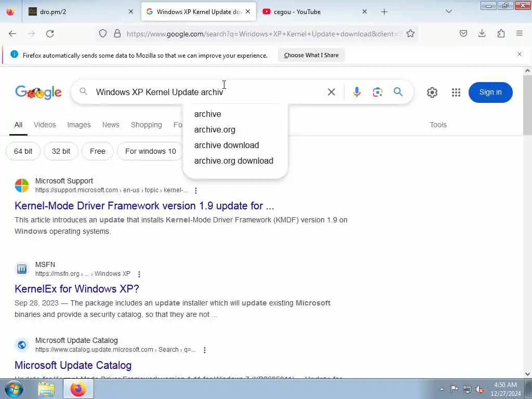The width and height of the screenshot is (532, 399).
Task: Switch to the dro.pm/2 tab
Action: click(x=81, y=11)
